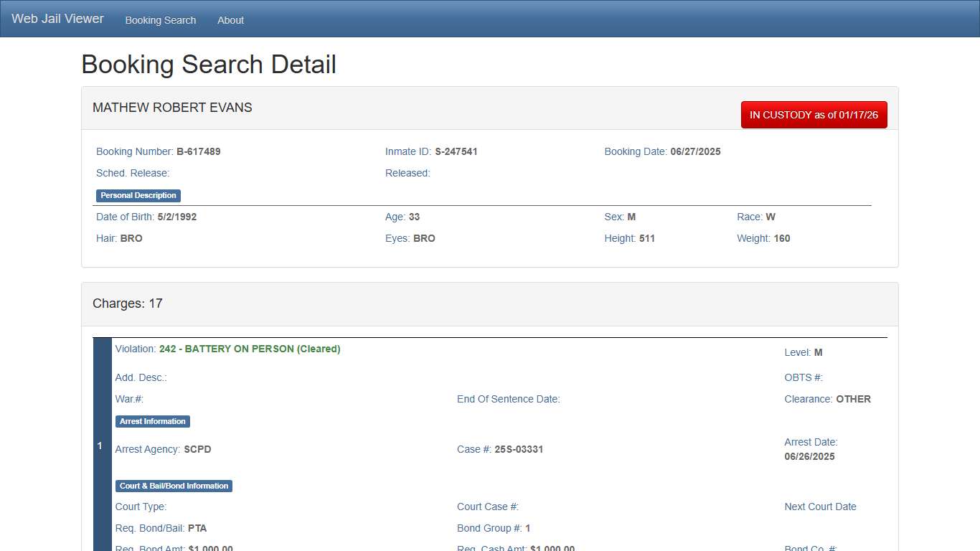The height and width of the screenshot is (551, 980).
Task: Open the About nav item
Action: [230, 20]
